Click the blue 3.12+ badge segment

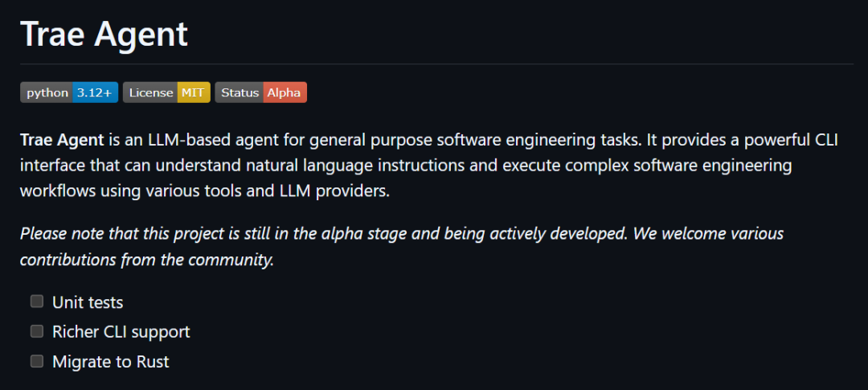96,92
